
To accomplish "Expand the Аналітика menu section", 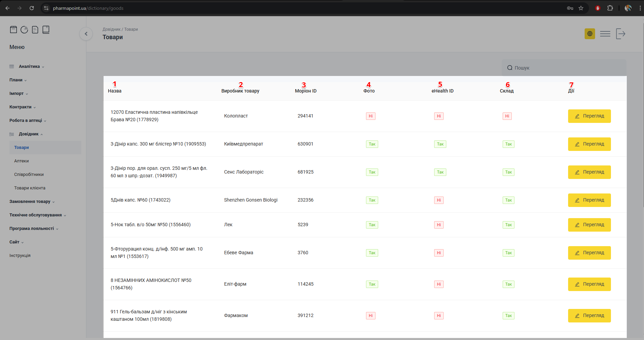I will 29,67.
